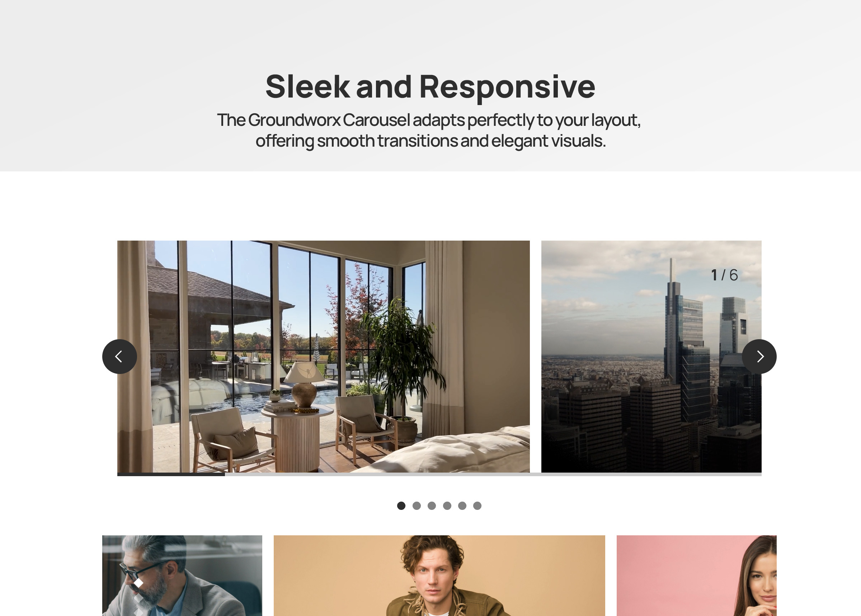Select the third carousel pagination dot
This screenshot has width=861, height=616.
(432, 506)
